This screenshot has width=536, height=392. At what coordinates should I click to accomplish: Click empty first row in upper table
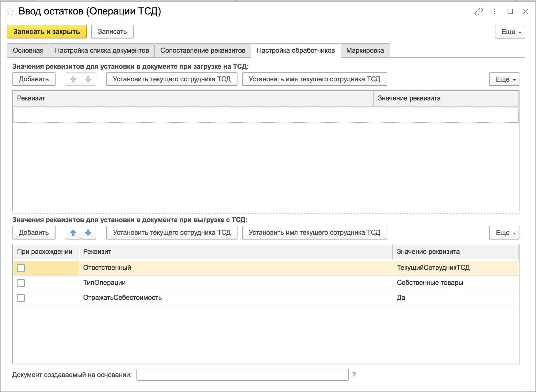[x=266, y=115]
